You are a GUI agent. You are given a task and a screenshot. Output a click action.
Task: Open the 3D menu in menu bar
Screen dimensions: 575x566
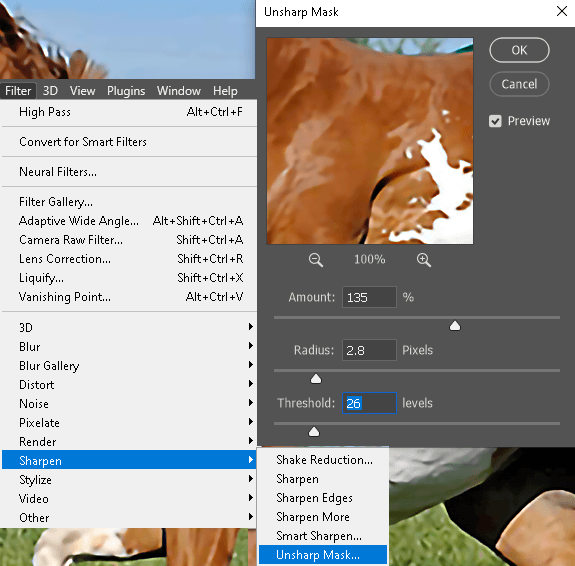50,91
